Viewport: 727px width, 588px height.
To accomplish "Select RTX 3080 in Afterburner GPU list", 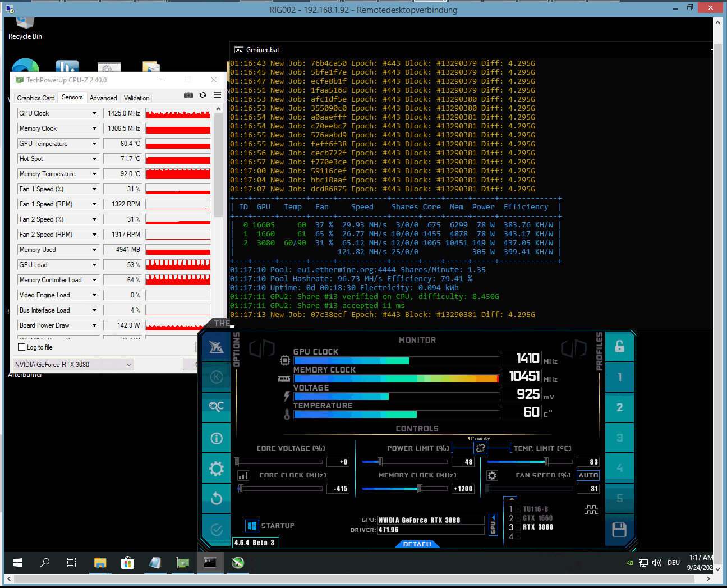I will pyautogui.click(x=538, y=527).
